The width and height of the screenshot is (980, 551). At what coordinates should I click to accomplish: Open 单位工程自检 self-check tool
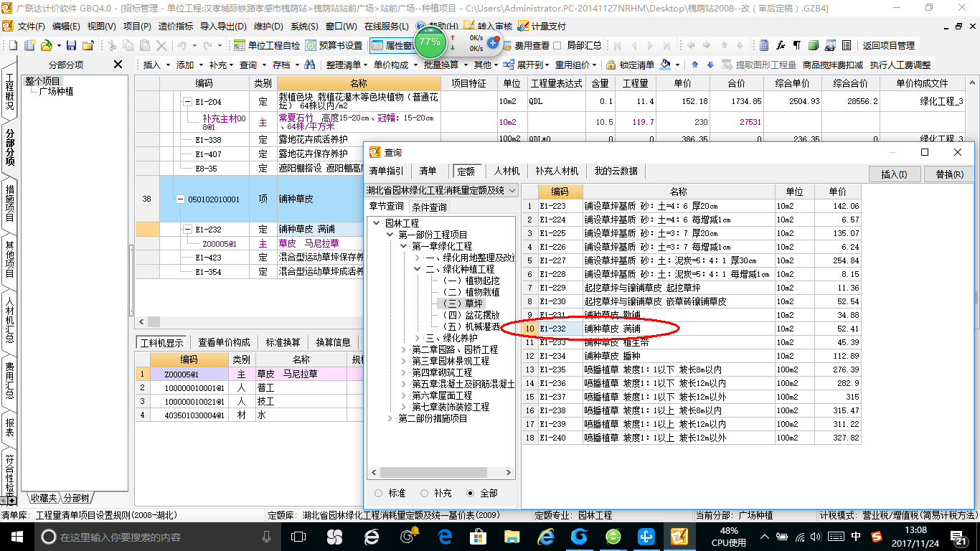click(267, 45)
